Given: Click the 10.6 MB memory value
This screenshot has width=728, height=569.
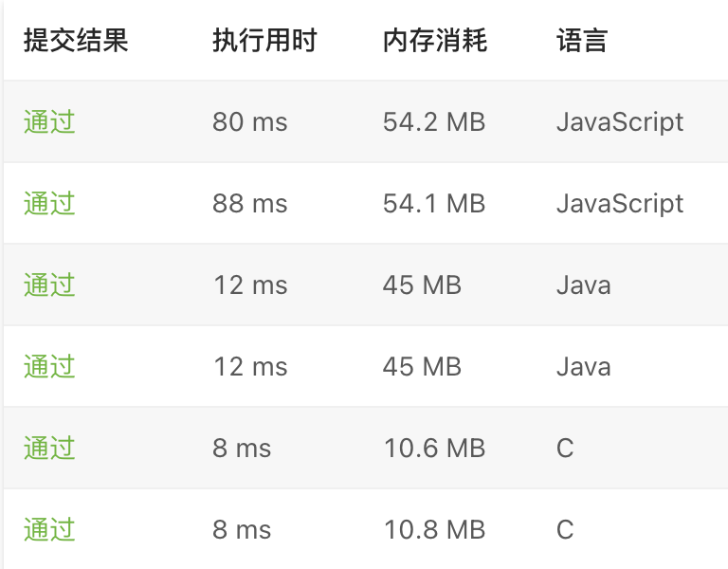Looking at the screenshot, I should 434,449.
